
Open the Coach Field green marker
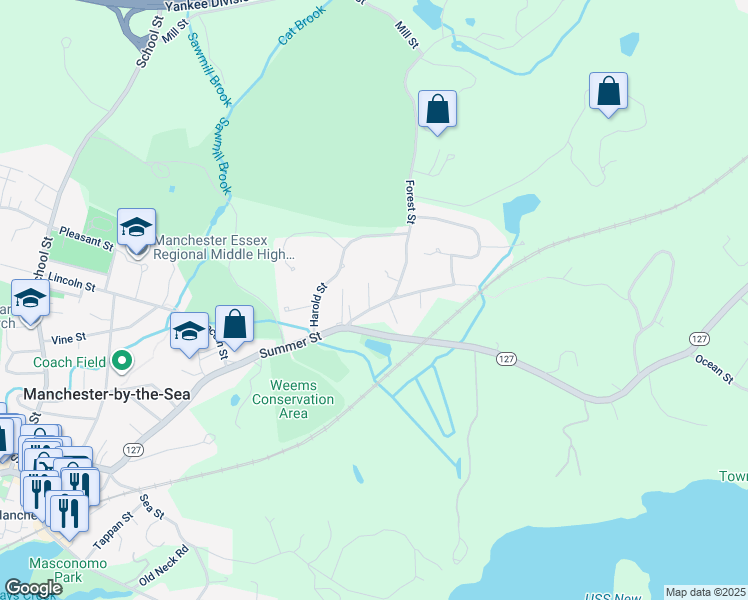point(122,362)
